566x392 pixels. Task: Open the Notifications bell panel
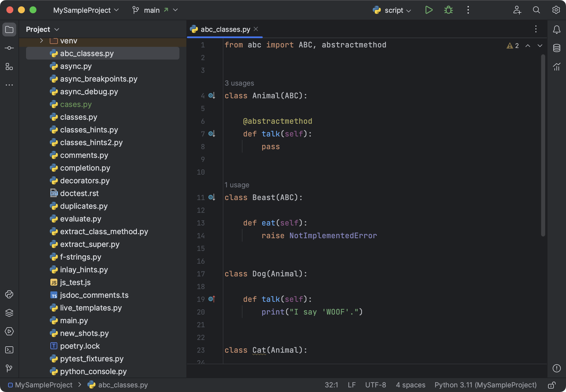click(556, 29)
